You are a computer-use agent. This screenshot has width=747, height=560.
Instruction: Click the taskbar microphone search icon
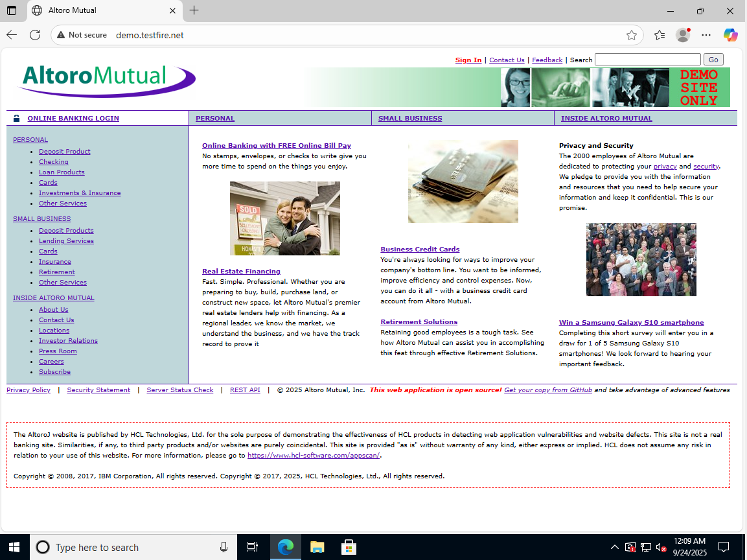pyautogui.click(x=224, y=547)
